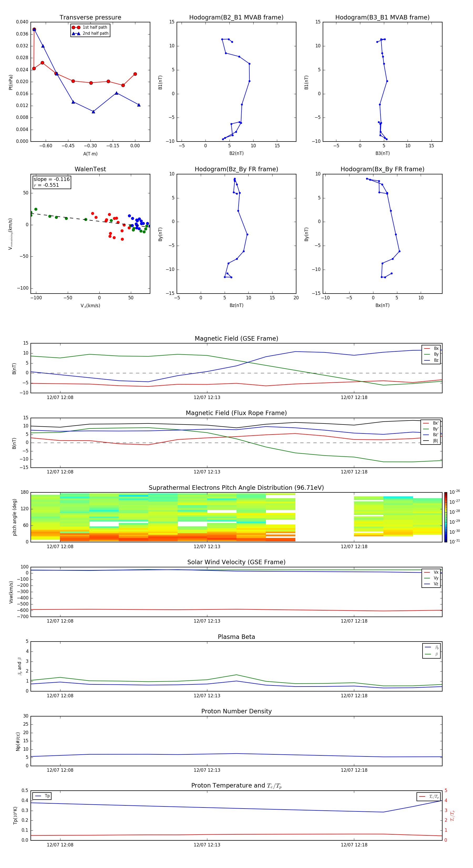Screen dimensions: 473x868
Task: Click the pitch angle color bar
Action: point(445,517)
